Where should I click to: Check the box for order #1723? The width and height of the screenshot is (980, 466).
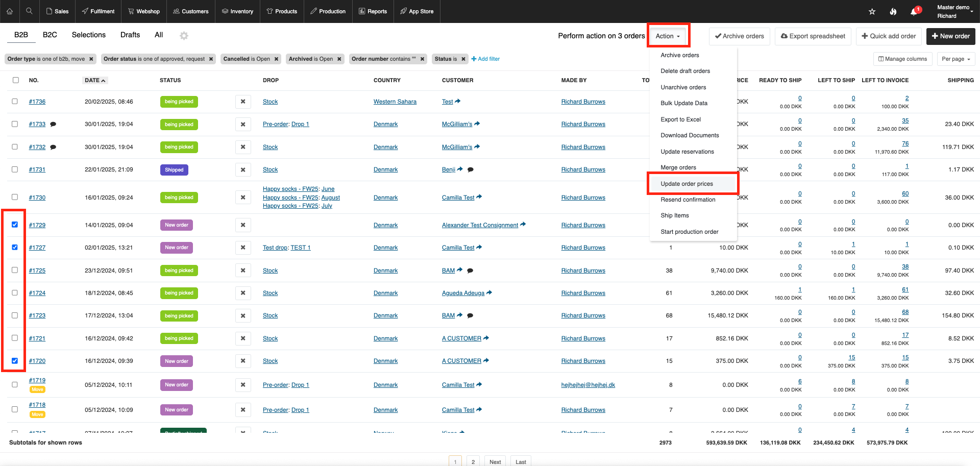pyautogui.click(x=15, y=315)
